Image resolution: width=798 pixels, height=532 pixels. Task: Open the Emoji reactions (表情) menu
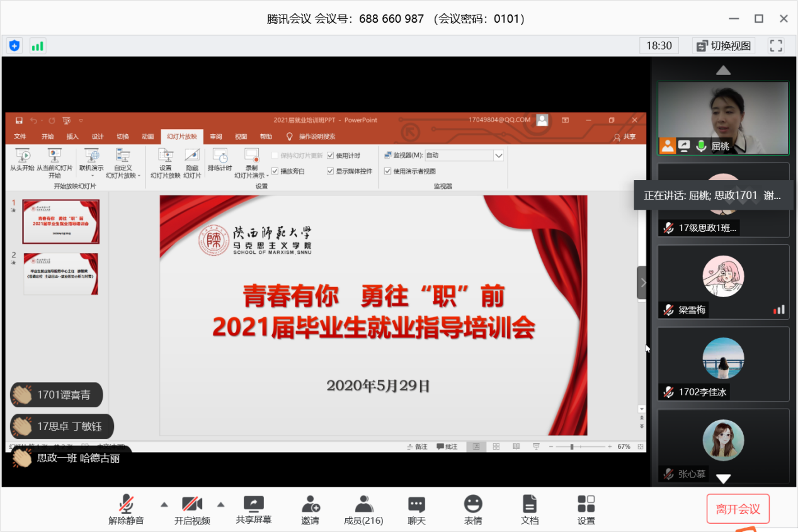pyautogui.click(x=473, y=510)
